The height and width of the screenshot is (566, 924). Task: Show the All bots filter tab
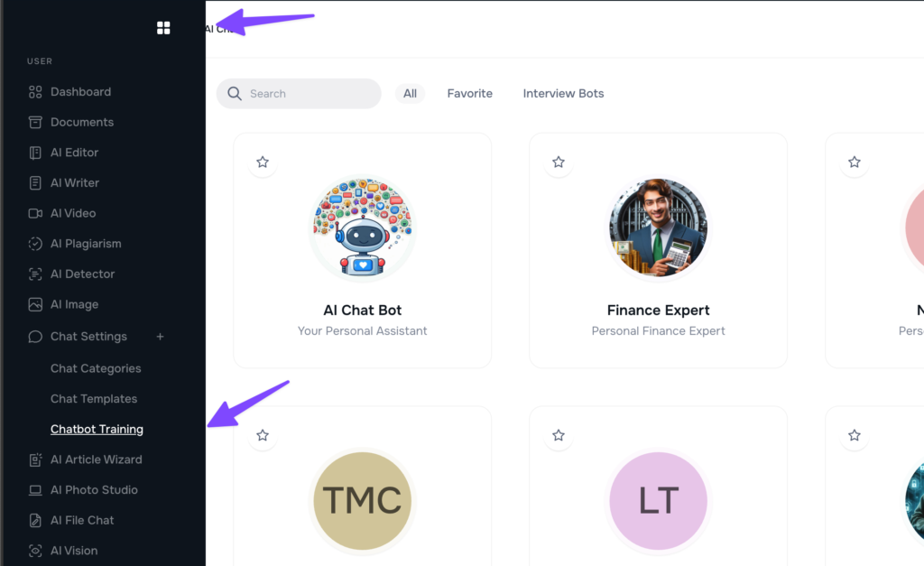pos(411,93)
